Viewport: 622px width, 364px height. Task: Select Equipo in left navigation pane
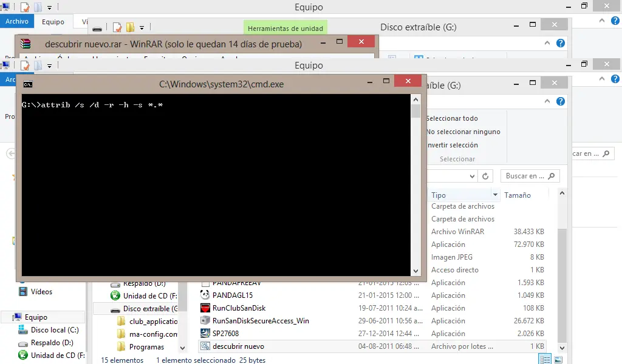(36, 317)
